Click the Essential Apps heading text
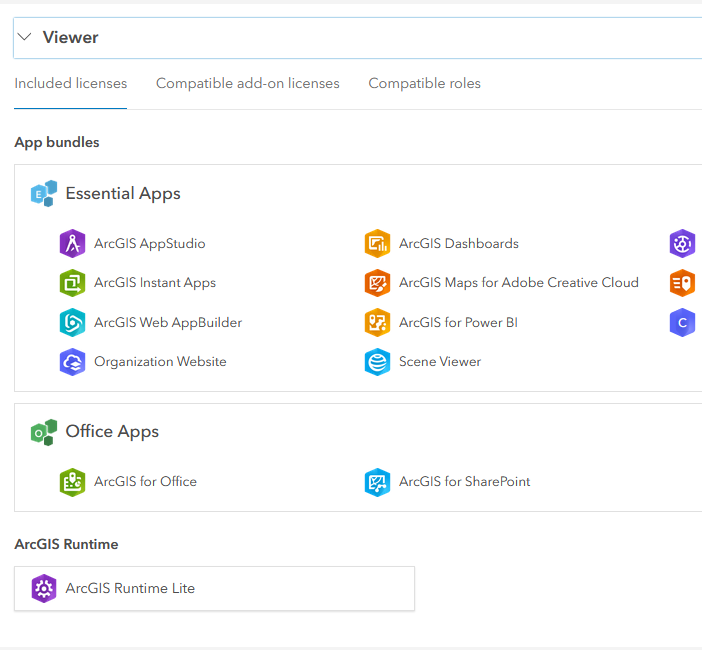Viewport: 702px width, 650px height. click(x=123, y=194)
